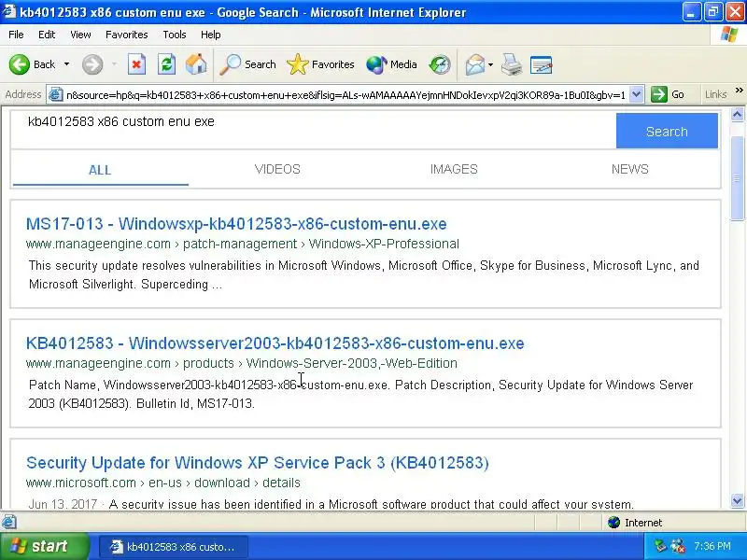Stop page loading with the red X icon
Screen dimensions: 747x560
(x=136, y=64)
